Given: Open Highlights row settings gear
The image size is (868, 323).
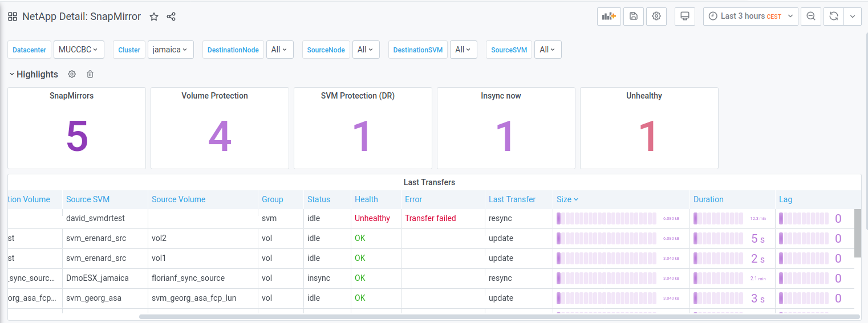Looking at the screenshot, I should point(72,74).
